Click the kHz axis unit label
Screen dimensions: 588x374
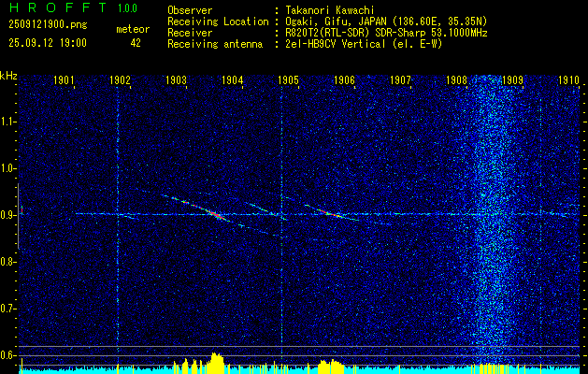[8, 76]
